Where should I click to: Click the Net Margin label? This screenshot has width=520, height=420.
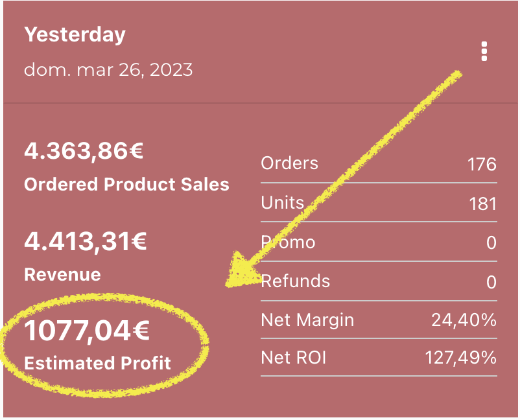coord(307,320)
